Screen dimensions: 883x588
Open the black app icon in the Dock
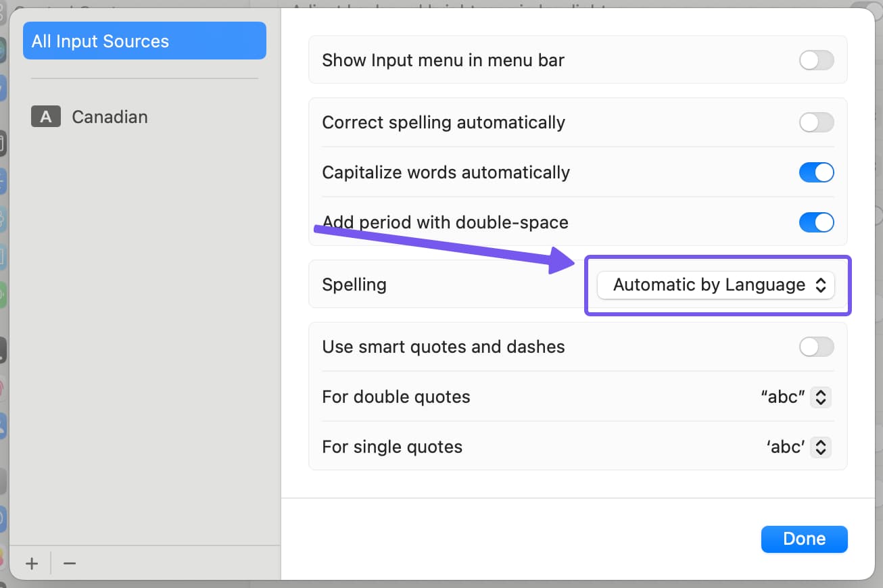3,349
